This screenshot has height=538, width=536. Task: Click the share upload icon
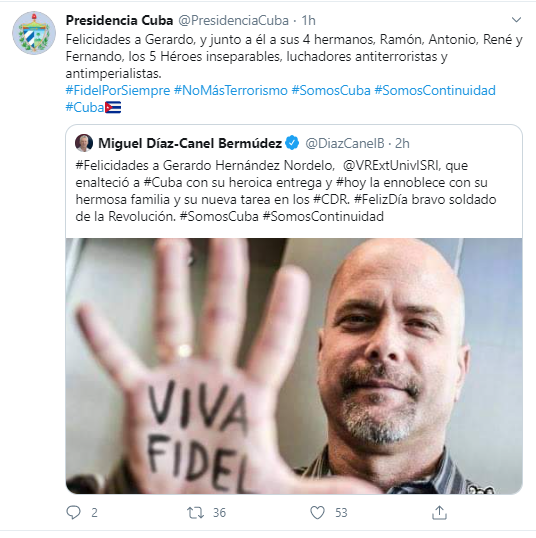click(x=439, y=512)
